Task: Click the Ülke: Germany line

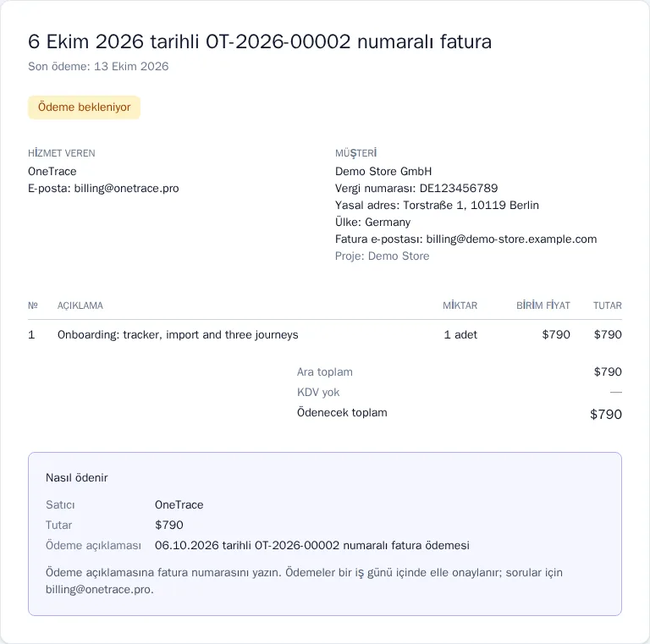Action: pyautogui.click(x=372, y=222)
